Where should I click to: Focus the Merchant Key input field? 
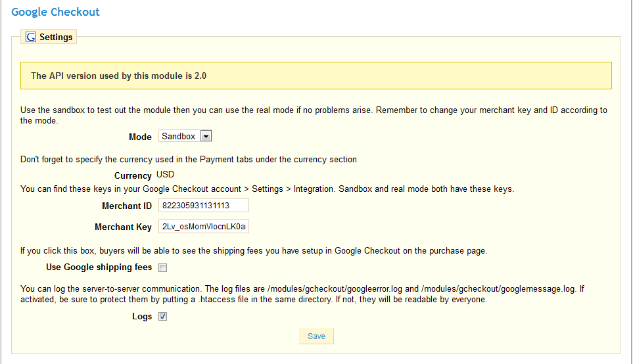(x=203, y=227)
